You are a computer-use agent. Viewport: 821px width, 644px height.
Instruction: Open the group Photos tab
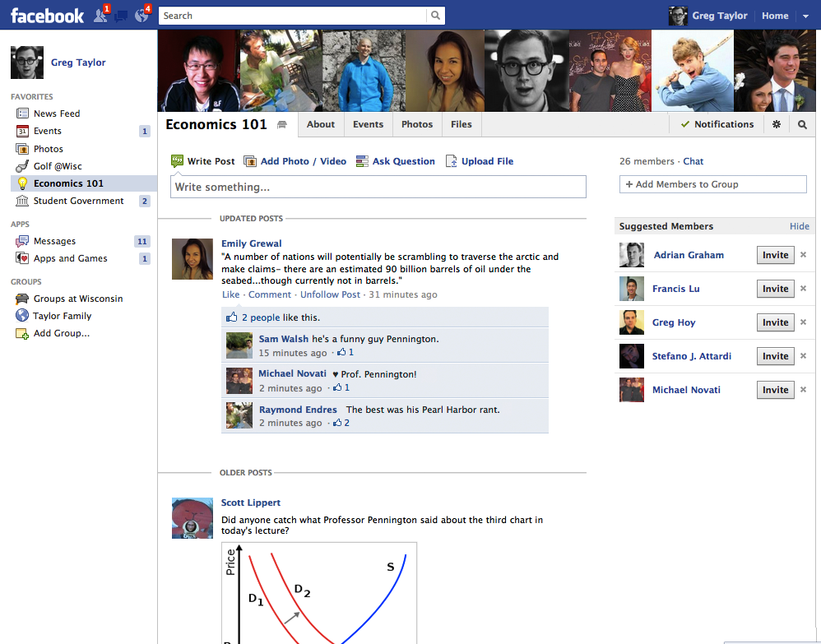point(417,125)
